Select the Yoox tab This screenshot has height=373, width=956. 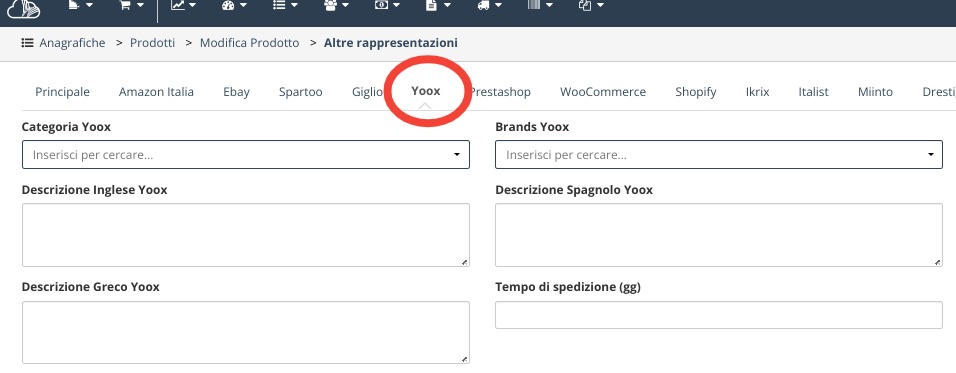pos(426,91)
